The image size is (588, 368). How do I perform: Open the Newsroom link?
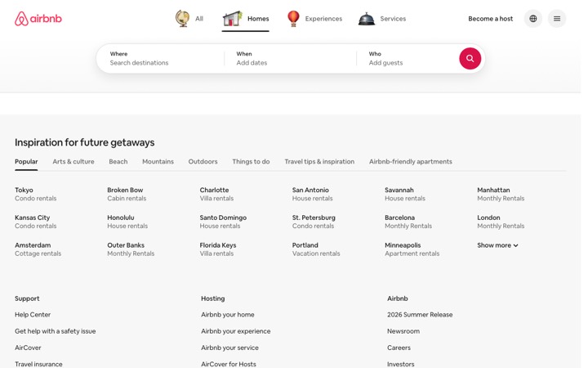(x=403, y=331)
